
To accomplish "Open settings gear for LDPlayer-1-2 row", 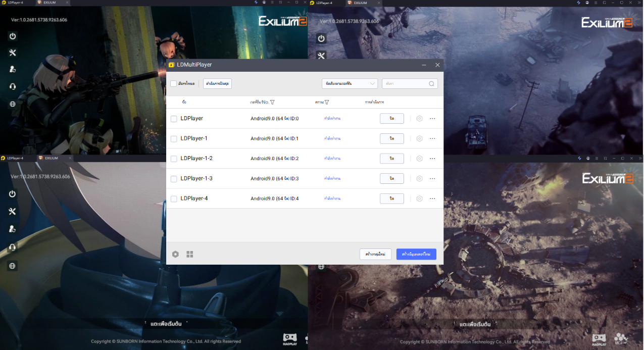I will [x=419, y=158].
